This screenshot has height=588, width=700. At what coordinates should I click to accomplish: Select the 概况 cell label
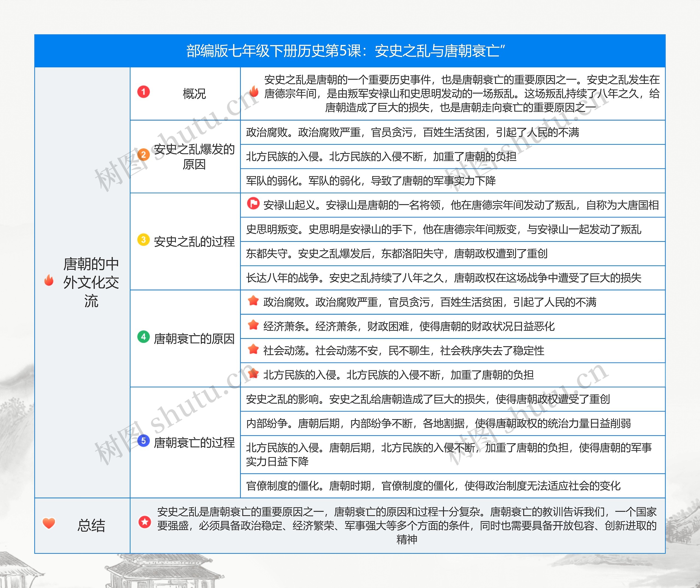[194, 94]
